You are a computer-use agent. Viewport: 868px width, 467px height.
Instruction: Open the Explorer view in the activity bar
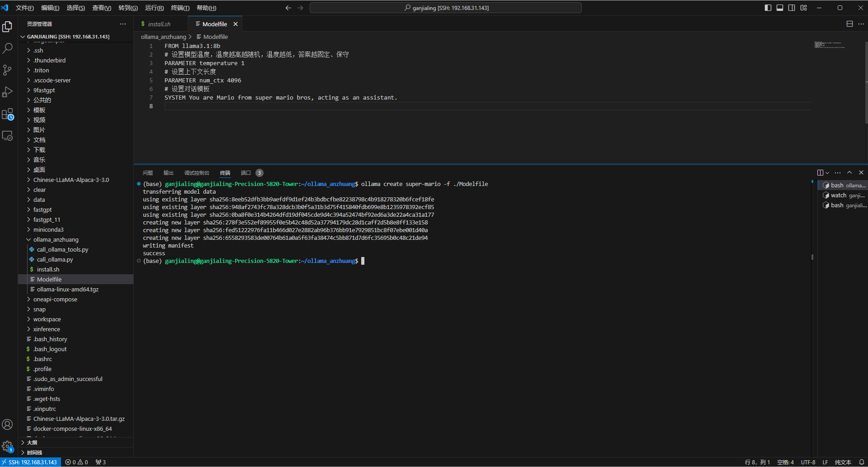[x=7, y=27]
